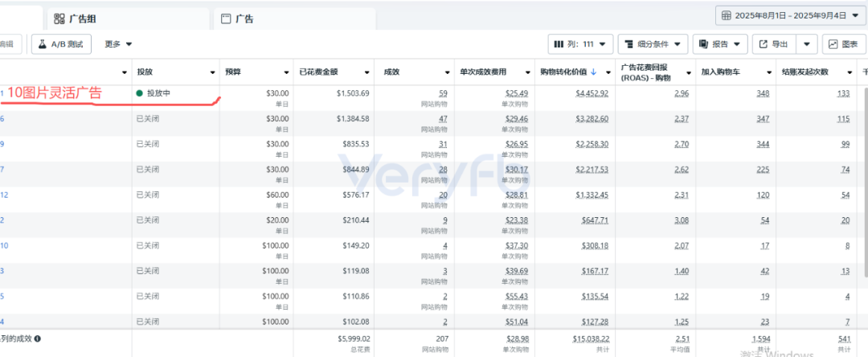The height and width of the screenshot is (357, 868).
Task: Open campaign link 10
Action: [4, 245]
